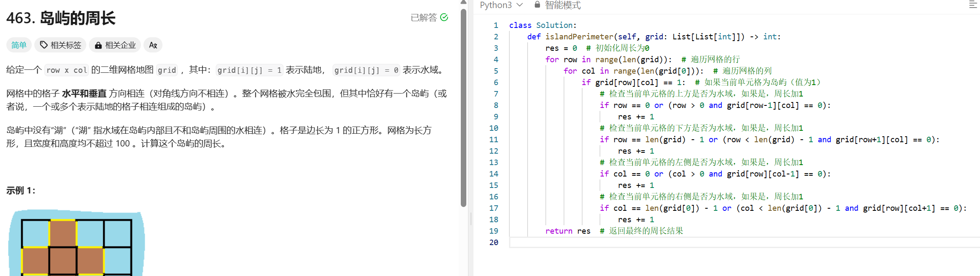The width and height of the screenshot is (980, 276).
Task: Click the translate language Ax icon
Action: pos(153,45)
